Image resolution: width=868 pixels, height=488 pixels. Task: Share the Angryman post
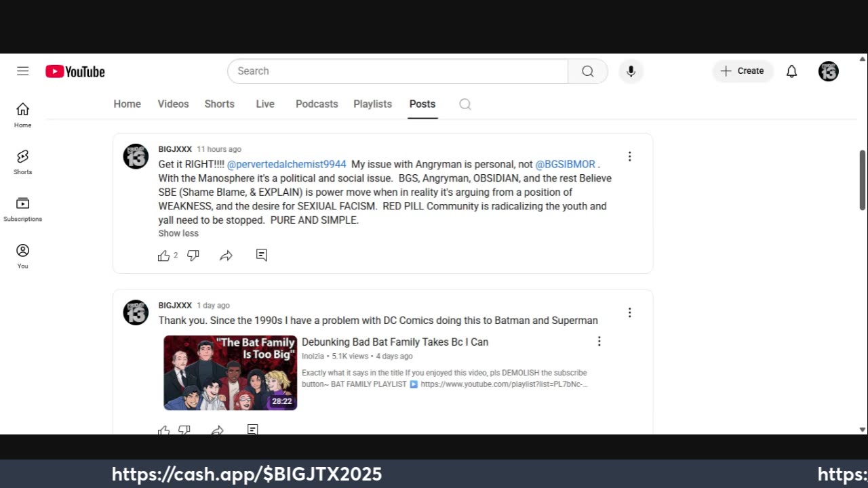[226, 256]
